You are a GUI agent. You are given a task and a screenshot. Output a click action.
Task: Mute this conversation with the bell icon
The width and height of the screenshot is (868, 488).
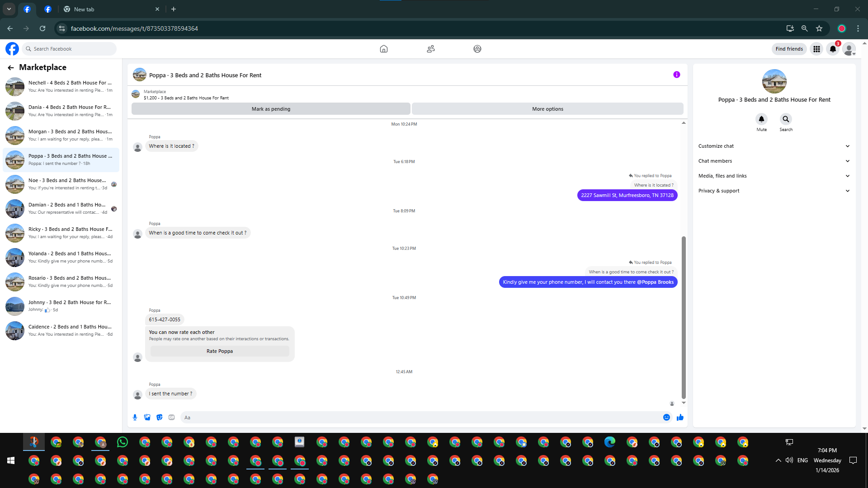tap(761, 119)
